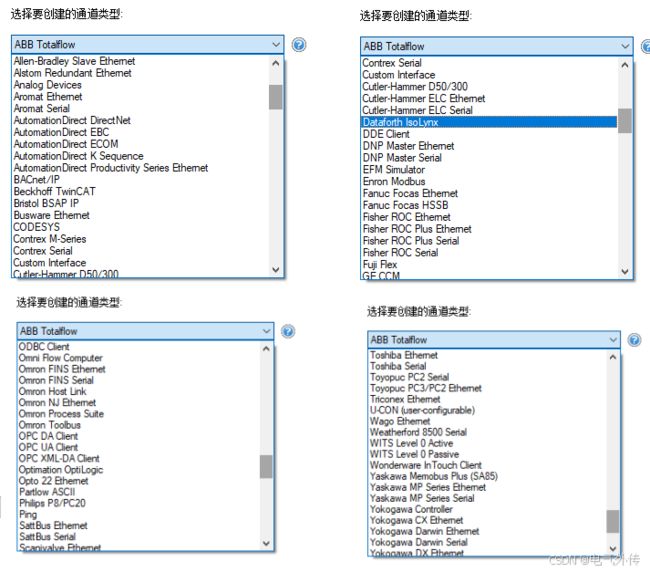
Task: Choose Wonderware InTouch Client
Action: click(426, 465)
